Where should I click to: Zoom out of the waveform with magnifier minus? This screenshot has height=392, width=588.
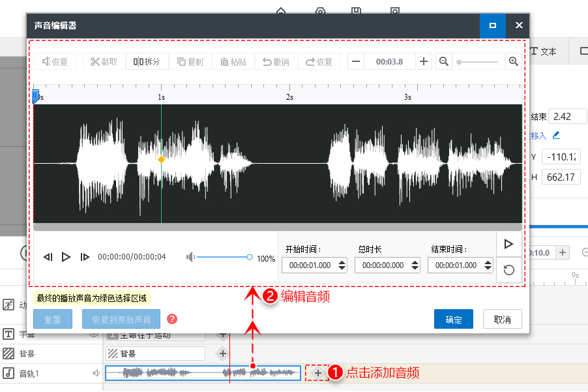click(x=443, y=61)
